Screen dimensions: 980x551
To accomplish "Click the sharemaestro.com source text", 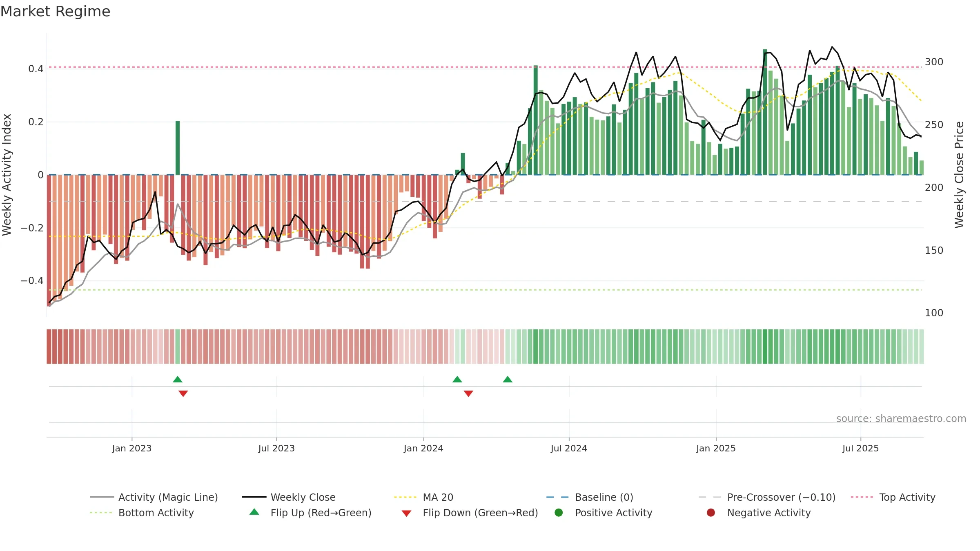I will click(901, 419).
